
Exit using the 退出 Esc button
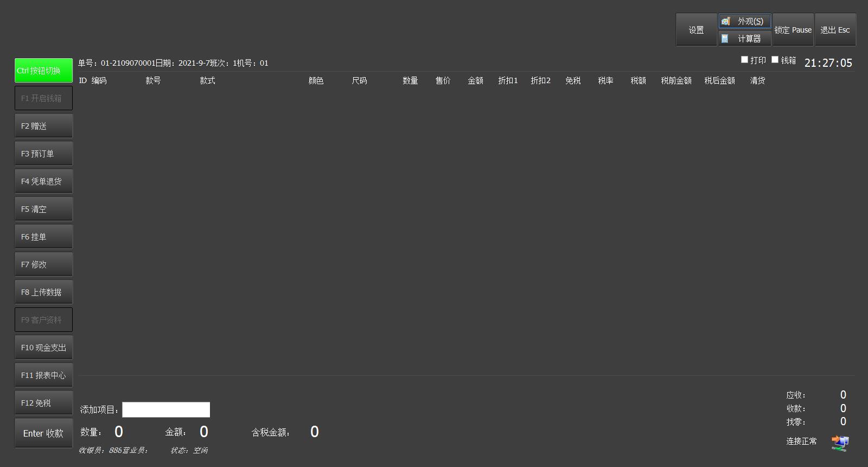835,30
